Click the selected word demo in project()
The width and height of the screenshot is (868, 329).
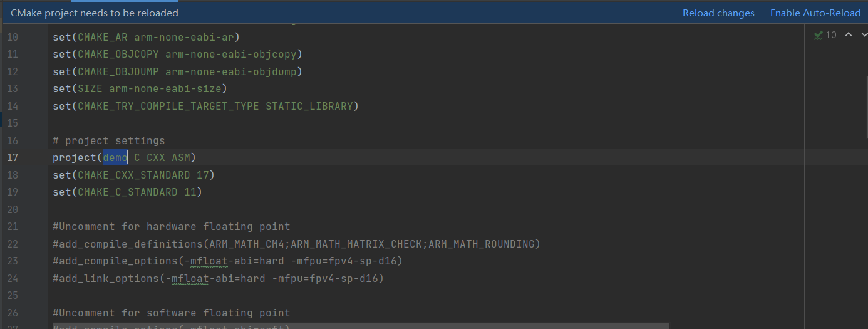point(115,157)
